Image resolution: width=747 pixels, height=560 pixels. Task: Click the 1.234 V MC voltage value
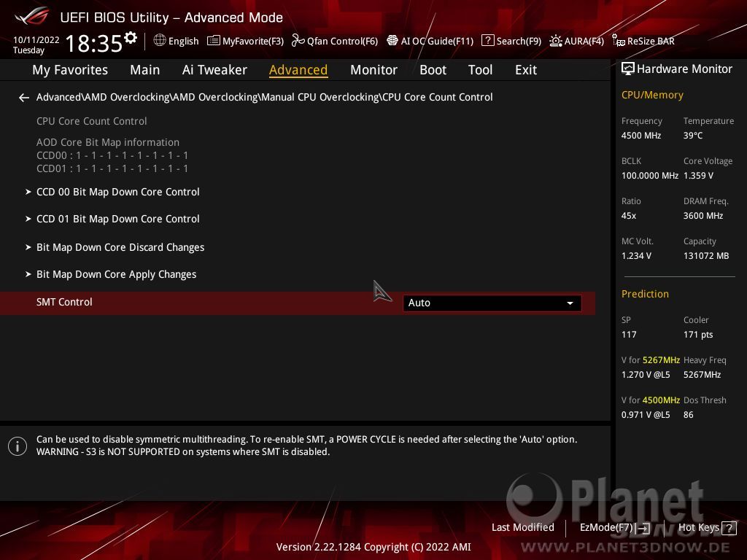click(636, 256)
